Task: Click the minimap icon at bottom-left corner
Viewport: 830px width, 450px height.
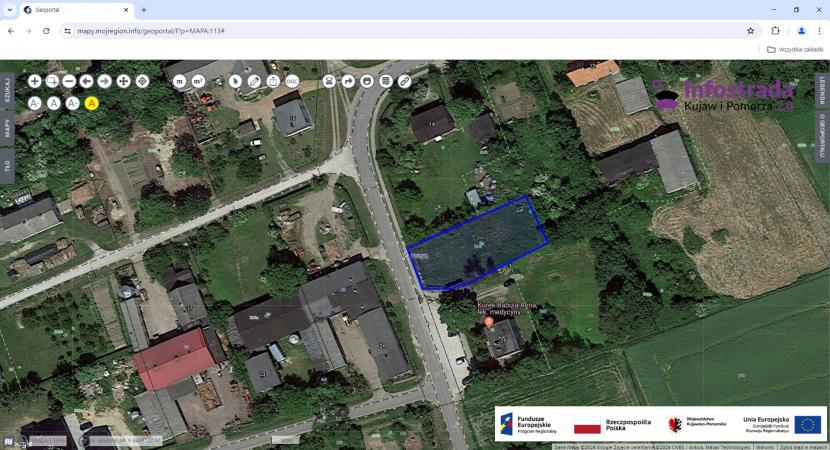Action: point(8,440)
